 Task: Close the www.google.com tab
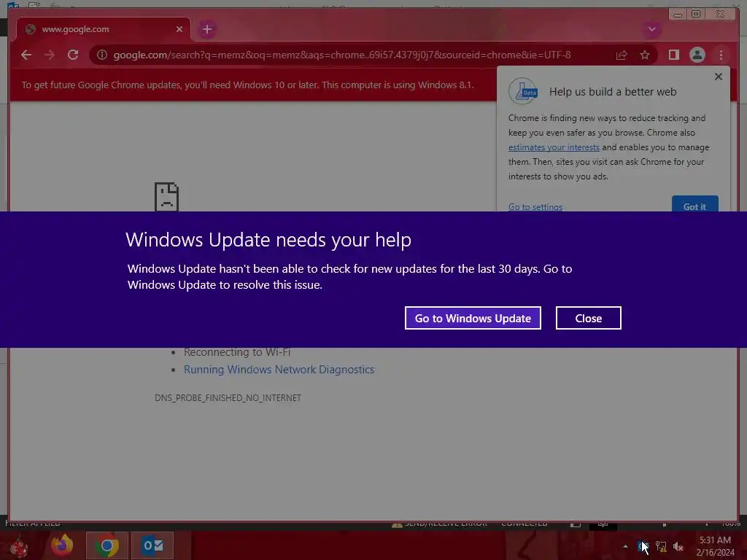[179, 29]
